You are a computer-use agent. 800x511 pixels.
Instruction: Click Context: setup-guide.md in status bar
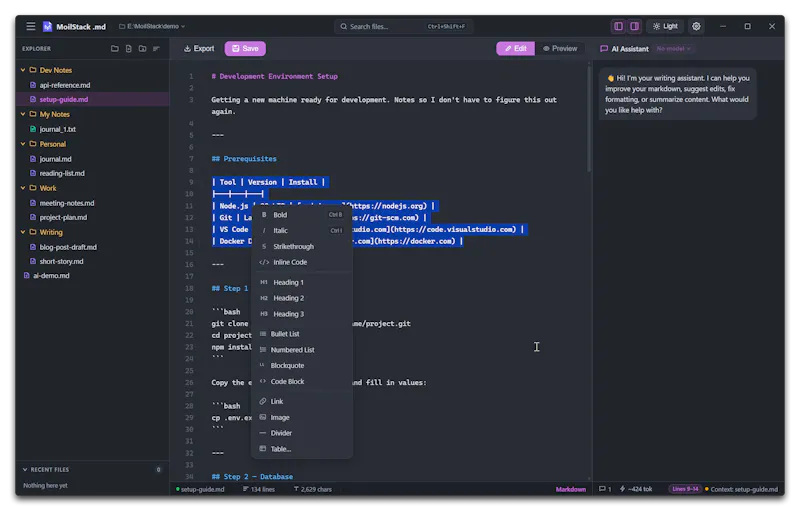point(741,489)
